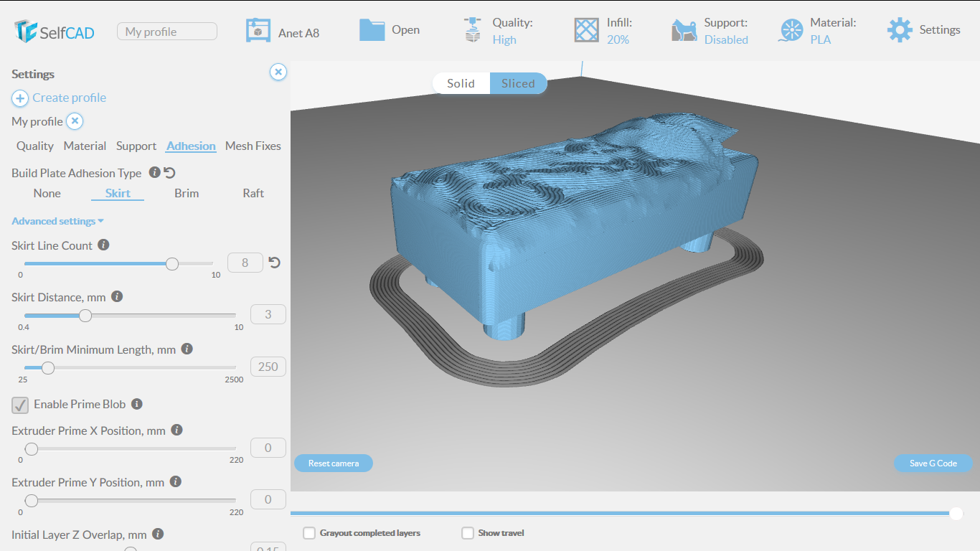Click the Open folder icon
This screenshot has height=551, width=980.
tap(372, 30)
